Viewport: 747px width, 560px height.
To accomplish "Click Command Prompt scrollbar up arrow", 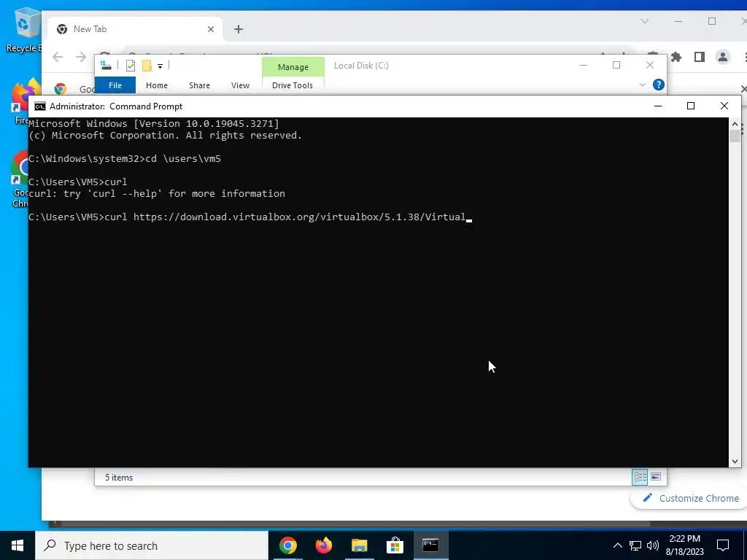I will [735, 124].
